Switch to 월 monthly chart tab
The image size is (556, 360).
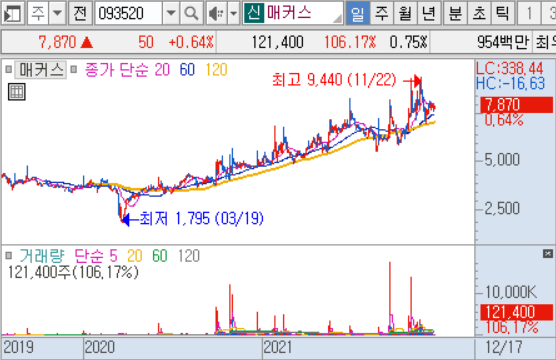pos(405,13)
